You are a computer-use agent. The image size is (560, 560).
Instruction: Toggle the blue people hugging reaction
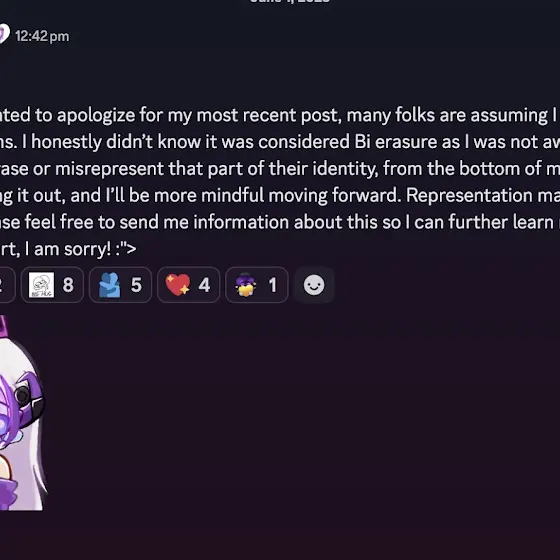coord(120,285)
